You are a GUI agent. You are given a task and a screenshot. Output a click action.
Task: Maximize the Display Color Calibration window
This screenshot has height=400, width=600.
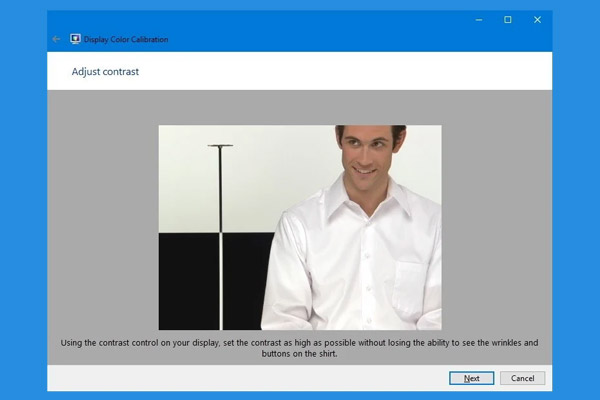click(x=508, y=20)
